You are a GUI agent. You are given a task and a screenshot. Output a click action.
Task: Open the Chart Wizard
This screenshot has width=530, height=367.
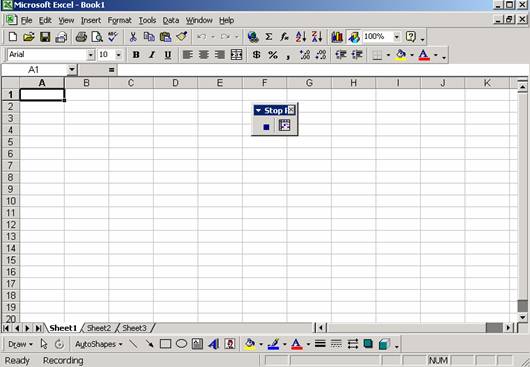[x=337, y=36]
